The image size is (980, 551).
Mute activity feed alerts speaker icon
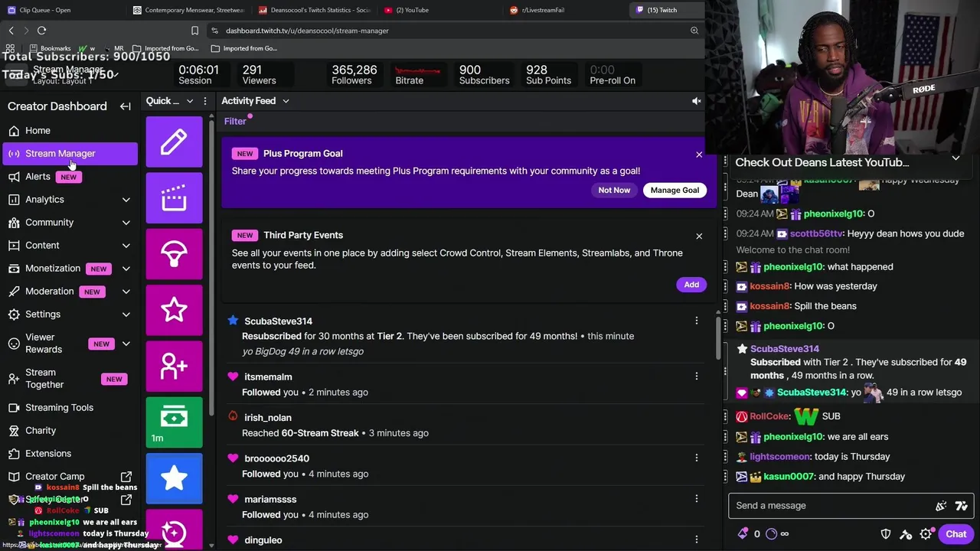[x=696, y=101]
